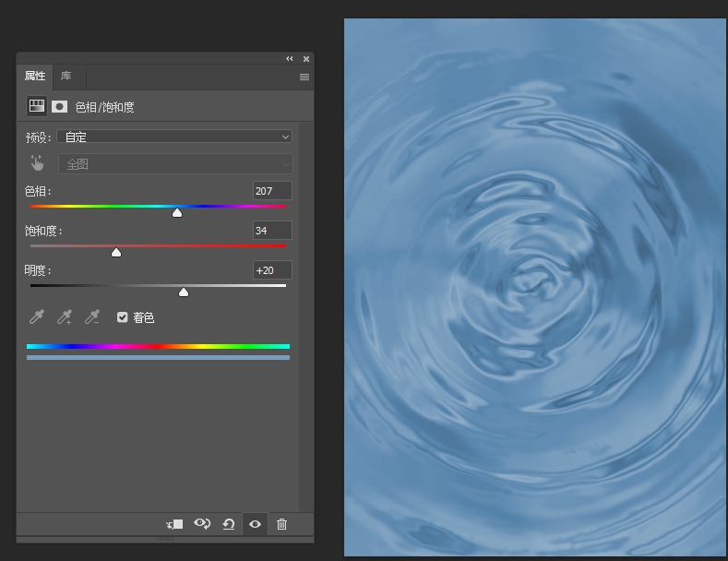
Task: Click the 明度 label
Action: tap(38, 270)
